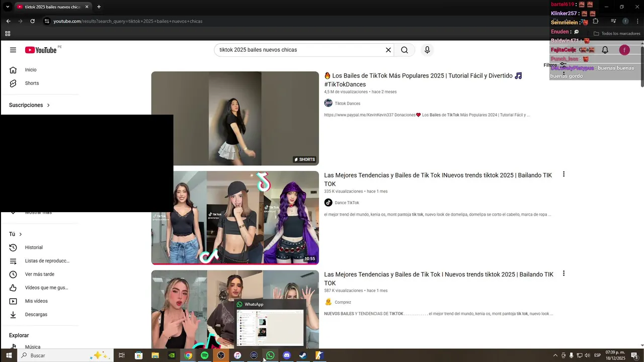Viewport: 644px width, 362px height.
Task: Open Ver más tarde in sidebar
Action: [x=39, y=274]
